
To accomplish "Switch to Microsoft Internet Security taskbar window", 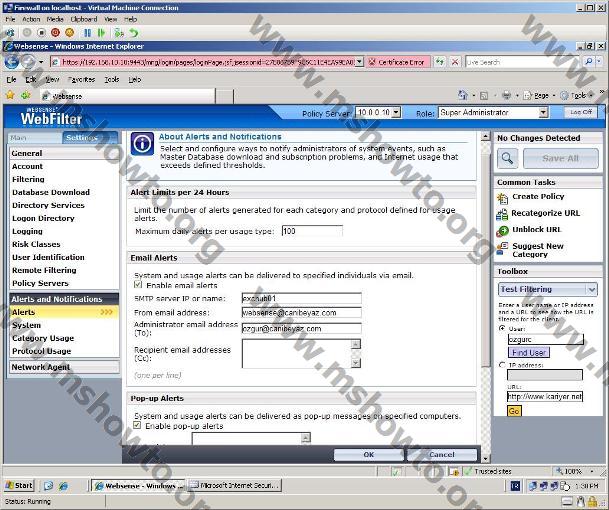I will pos(235,485).
